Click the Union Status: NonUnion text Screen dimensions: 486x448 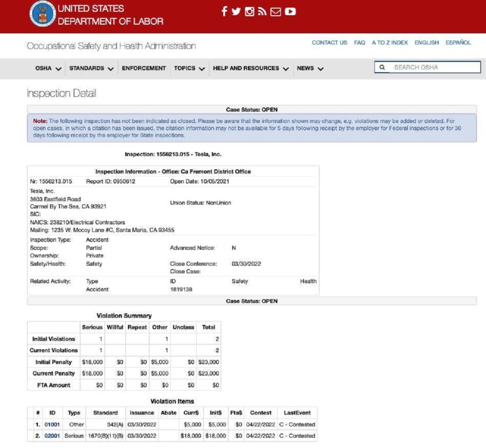point(201,203)
